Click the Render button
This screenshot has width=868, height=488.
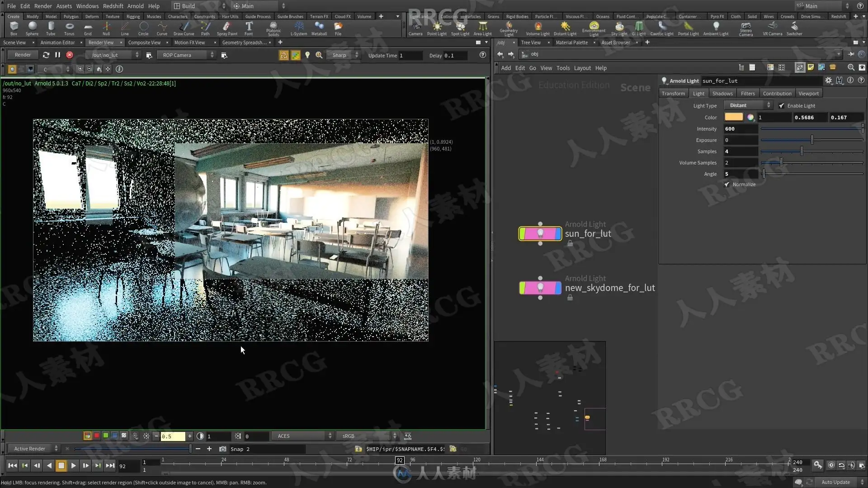[23, 55]
